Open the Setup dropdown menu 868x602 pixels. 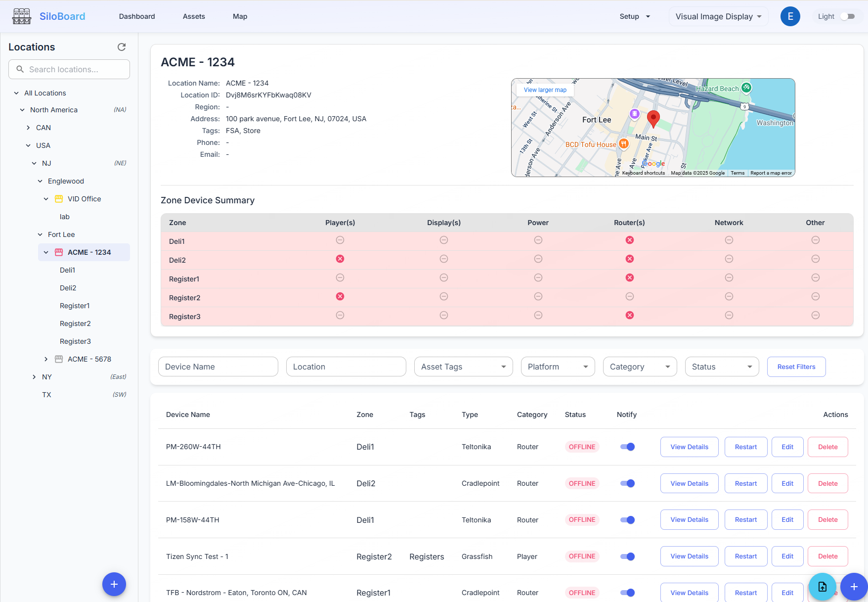(635, 16)
